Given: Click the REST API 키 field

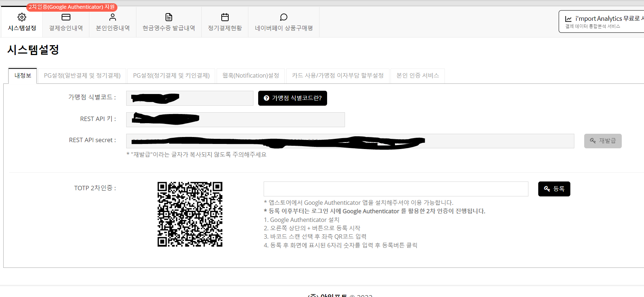Looking at the screenshot, I should (236, 120).
